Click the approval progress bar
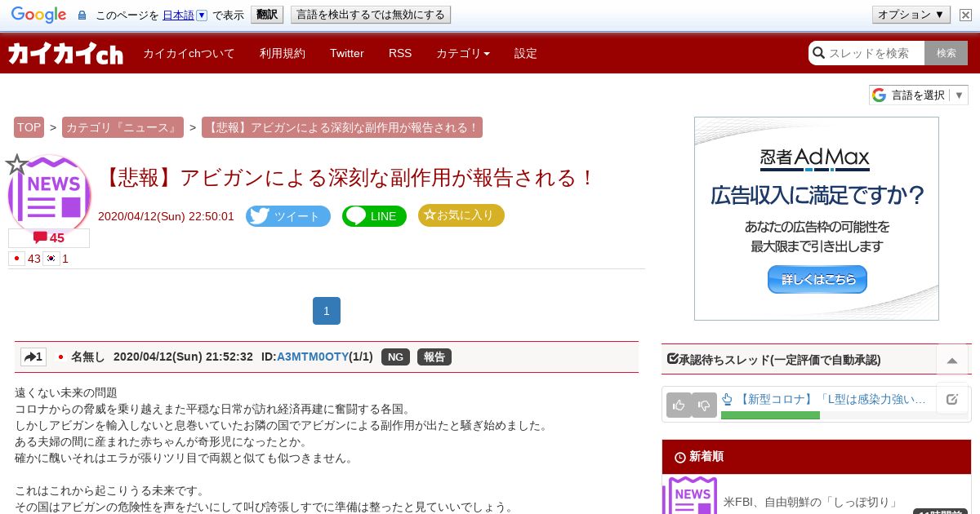 [846, 415]
